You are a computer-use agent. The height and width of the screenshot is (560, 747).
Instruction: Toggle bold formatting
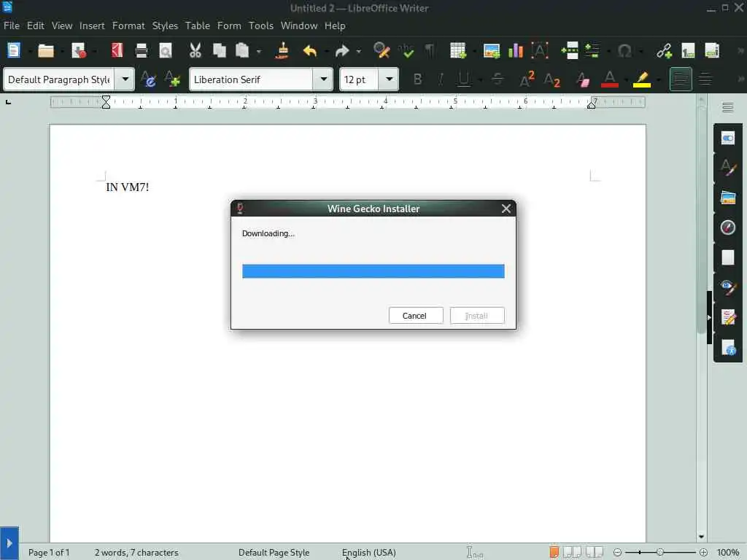(417, 79)
